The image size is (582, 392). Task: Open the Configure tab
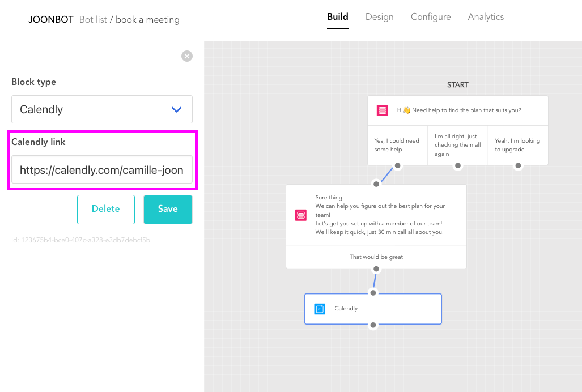[x=431, y=16]
